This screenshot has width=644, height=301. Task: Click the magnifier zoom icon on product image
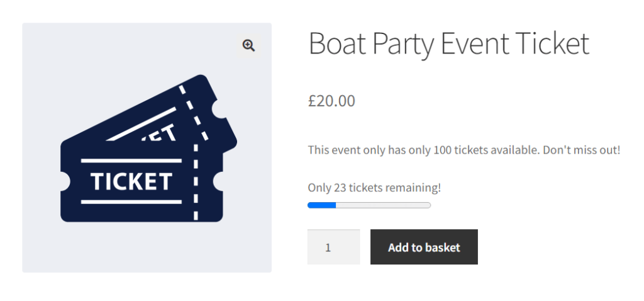(x=249, y=45)
